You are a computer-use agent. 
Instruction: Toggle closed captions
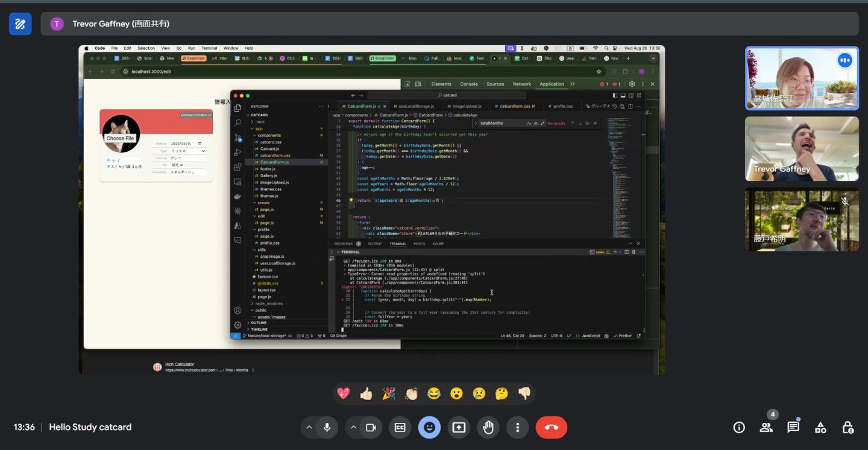click(x=400, y=427)
